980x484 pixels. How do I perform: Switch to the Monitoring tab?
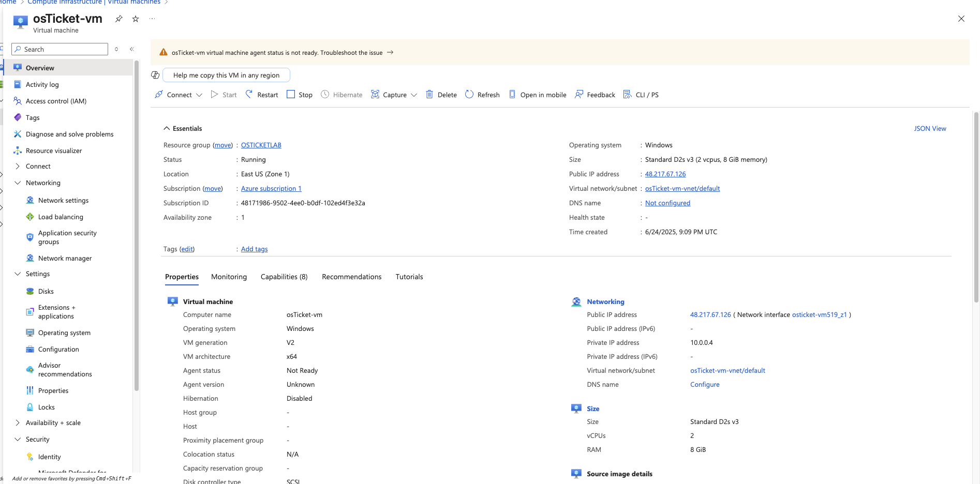(229, 277)
